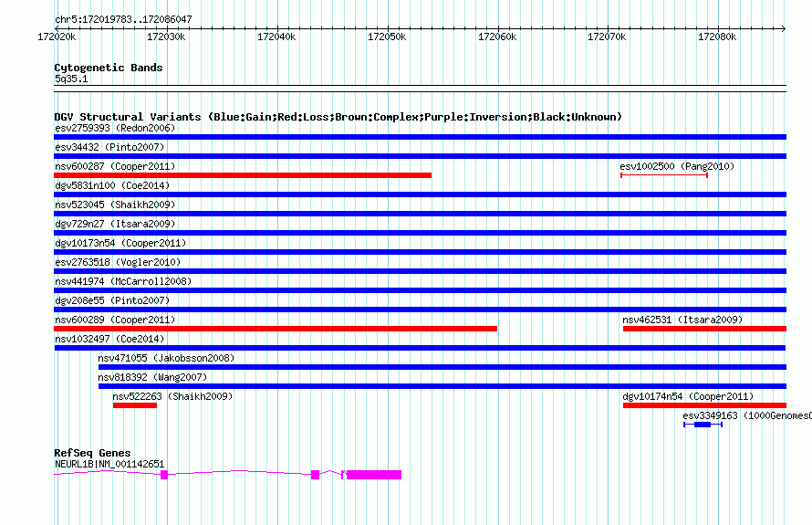Select the 5q35.1 band label
Screen dimensions: 812x525
coord(71,79)
